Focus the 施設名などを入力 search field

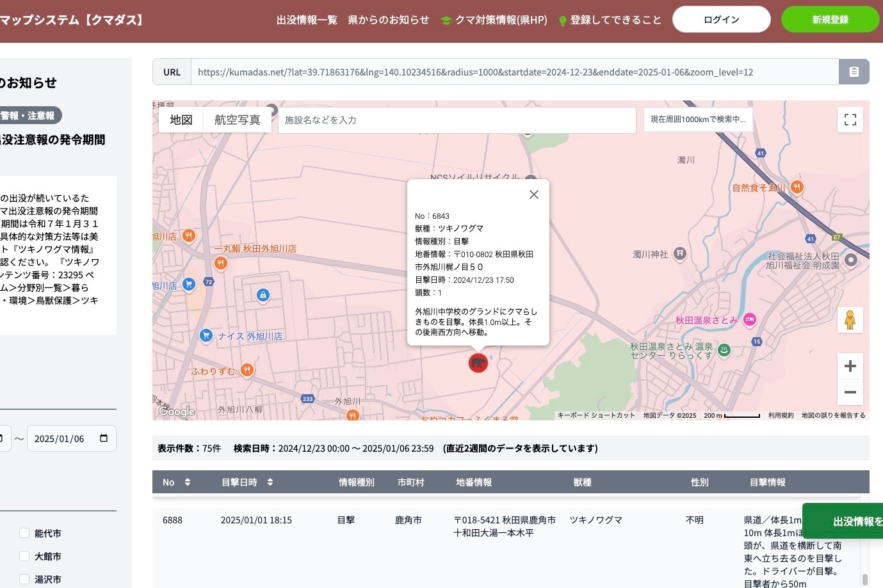pos(456,120)
